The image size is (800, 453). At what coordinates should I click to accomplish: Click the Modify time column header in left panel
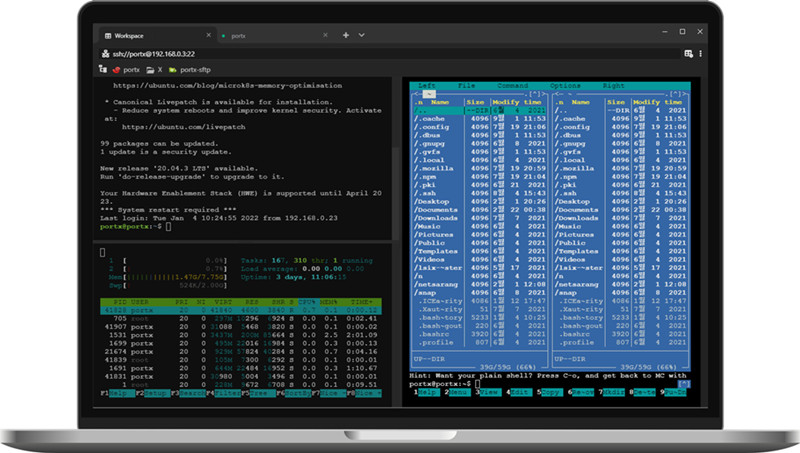tap(516, 102)
